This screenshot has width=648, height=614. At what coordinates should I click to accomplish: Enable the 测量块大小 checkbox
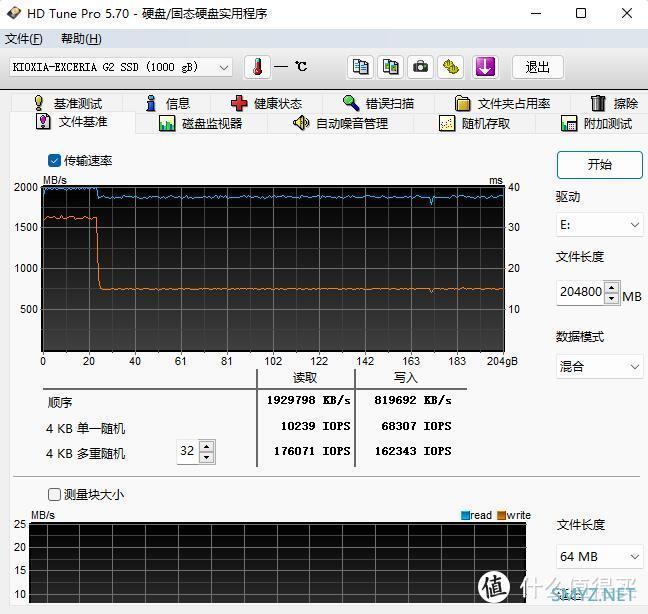tap(54, 494)
